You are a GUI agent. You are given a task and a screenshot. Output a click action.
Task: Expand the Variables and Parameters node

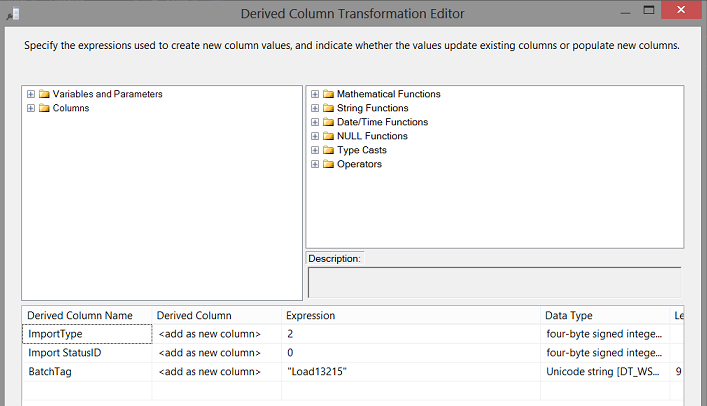[31, 94]
